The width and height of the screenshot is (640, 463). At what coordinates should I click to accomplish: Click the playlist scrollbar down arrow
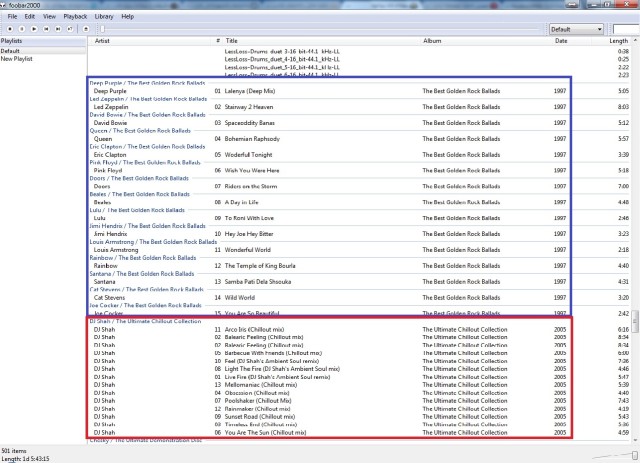(635, 440)
